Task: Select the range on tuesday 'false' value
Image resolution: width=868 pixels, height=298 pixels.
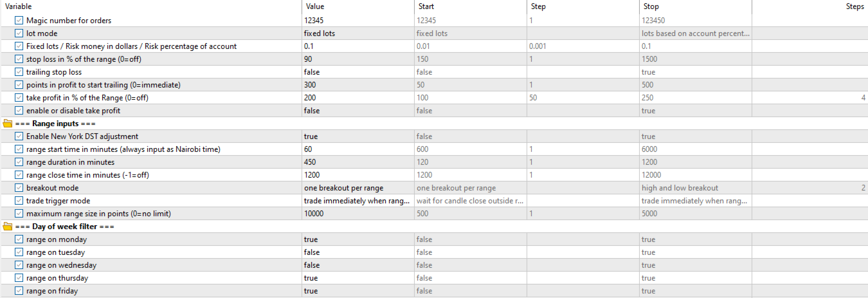Action: click(357, 252)
